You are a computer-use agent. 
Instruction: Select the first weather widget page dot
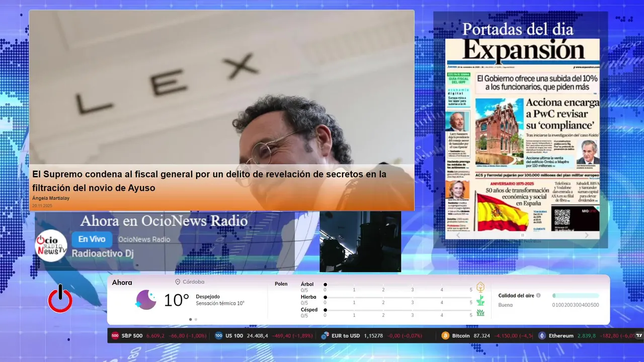pos(190,319)
